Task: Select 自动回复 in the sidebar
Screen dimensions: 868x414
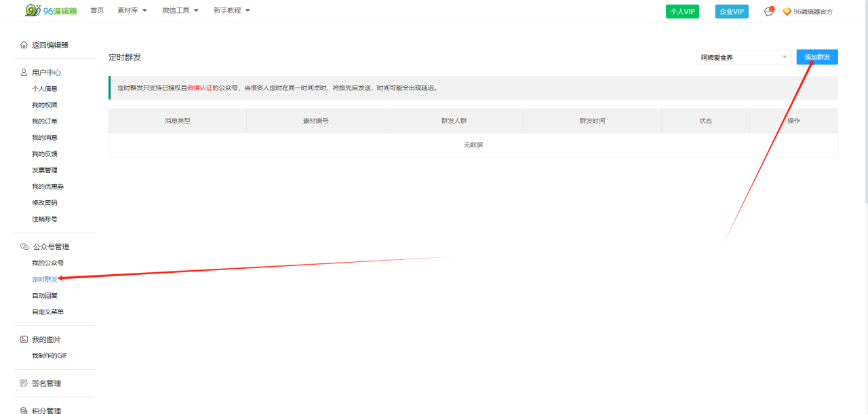Action: pyautogui.click(x=44, y=296)
